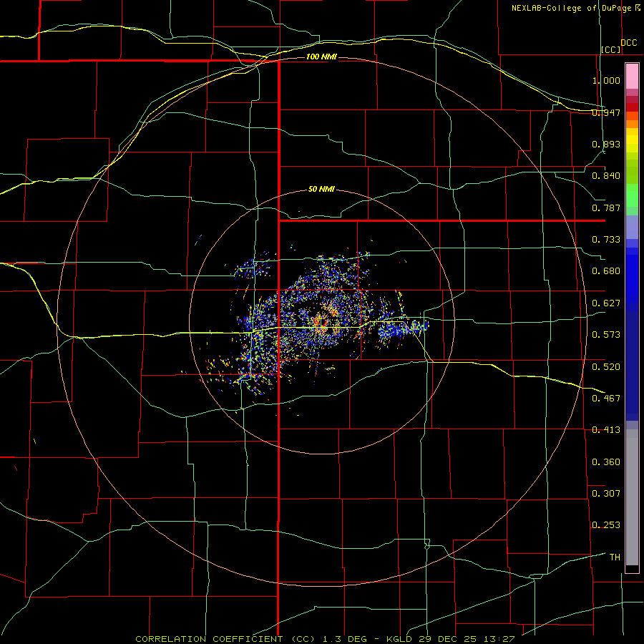Click the 0.840 colorbar value
Screen dimensions: 644x644
tap(606, 176)
